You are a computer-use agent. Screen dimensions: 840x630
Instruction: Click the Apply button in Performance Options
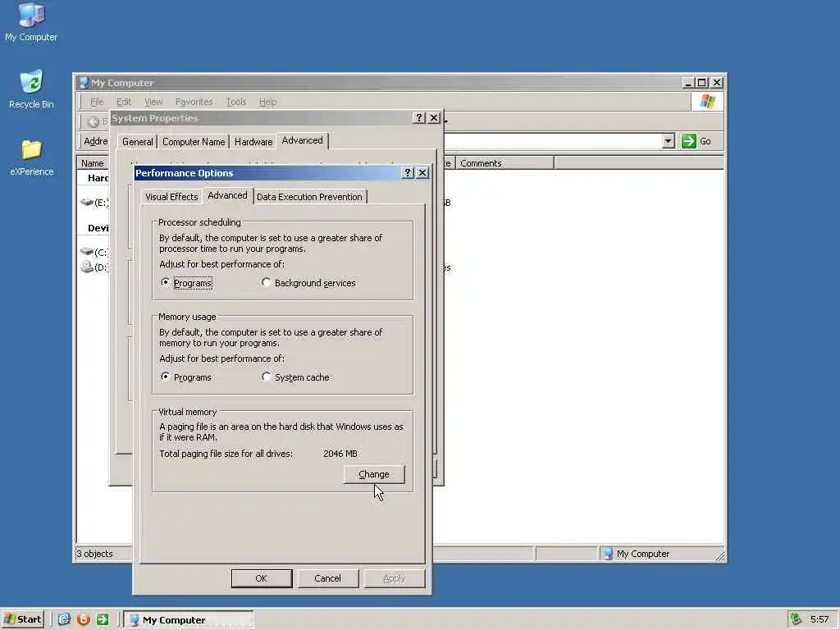tap(395, 578)
